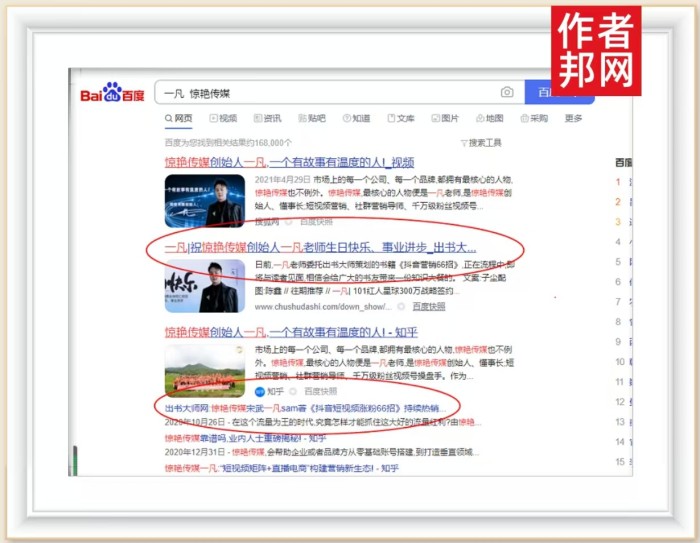The height and width of the screenshot is (543, 700).
Task: Open the 视频 video search tab
Action: coord(223,118)
